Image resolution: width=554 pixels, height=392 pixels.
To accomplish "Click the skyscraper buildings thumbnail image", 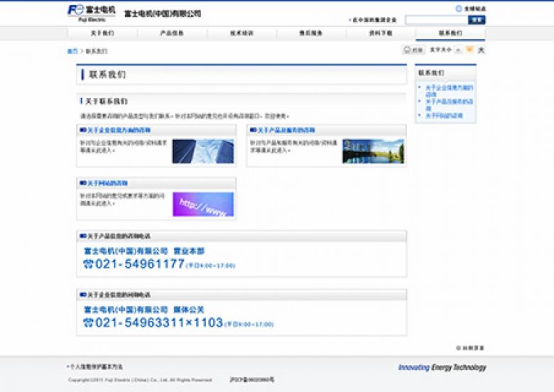I will [x=203, y=151].
